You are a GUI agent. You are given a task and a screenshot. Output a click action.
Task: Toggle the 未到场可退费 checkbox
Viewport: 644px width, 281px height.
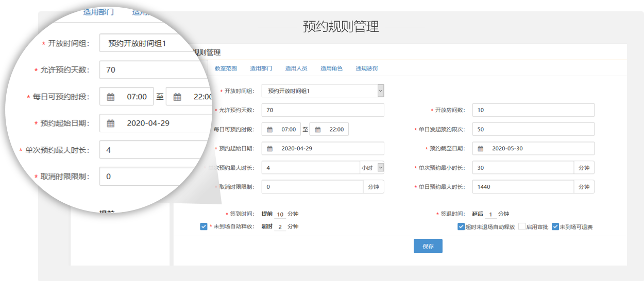(555, 226)
